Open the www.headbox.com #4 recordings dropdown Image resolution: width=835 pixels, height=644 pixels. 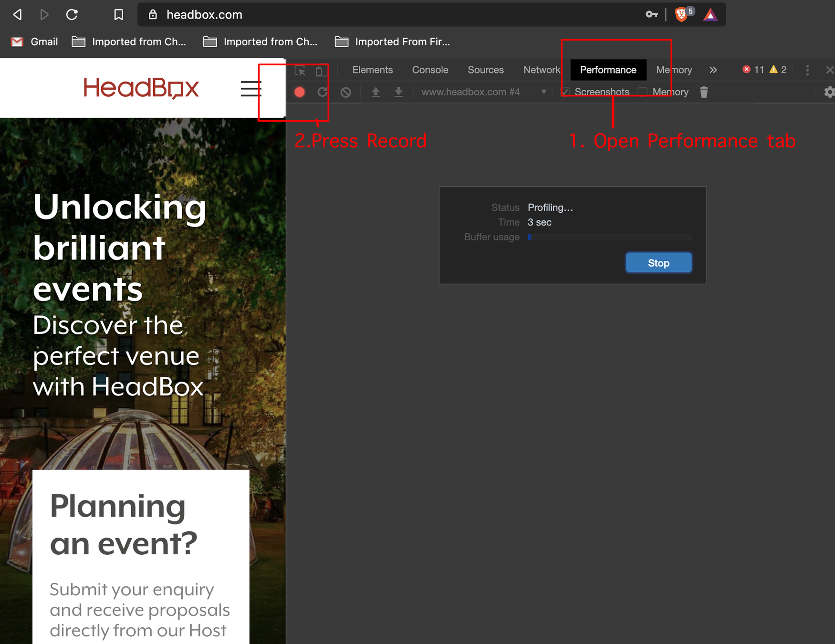[x=484, y=92]
